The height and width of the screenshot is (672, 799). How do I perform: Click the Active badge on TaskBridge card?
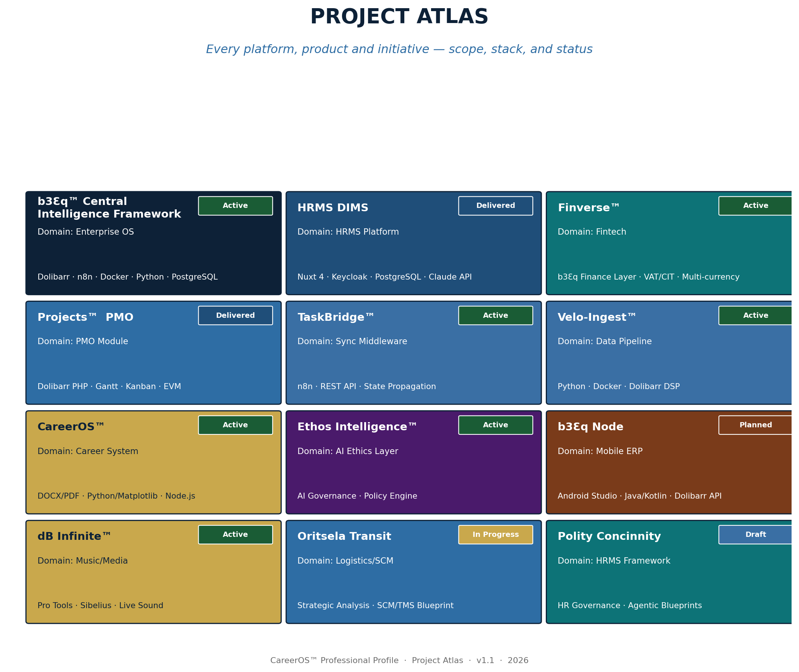(495, 316)
